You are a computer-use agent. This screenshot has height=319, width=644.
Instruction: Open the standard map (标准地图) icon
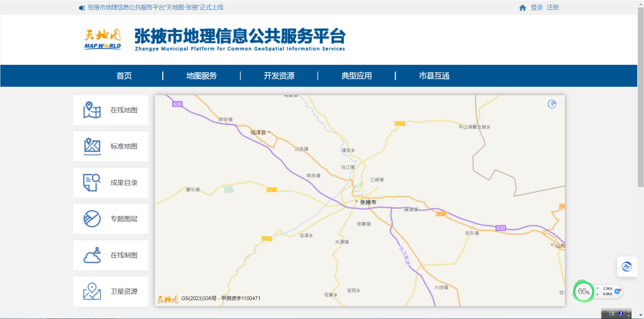[x=92, y=146]
